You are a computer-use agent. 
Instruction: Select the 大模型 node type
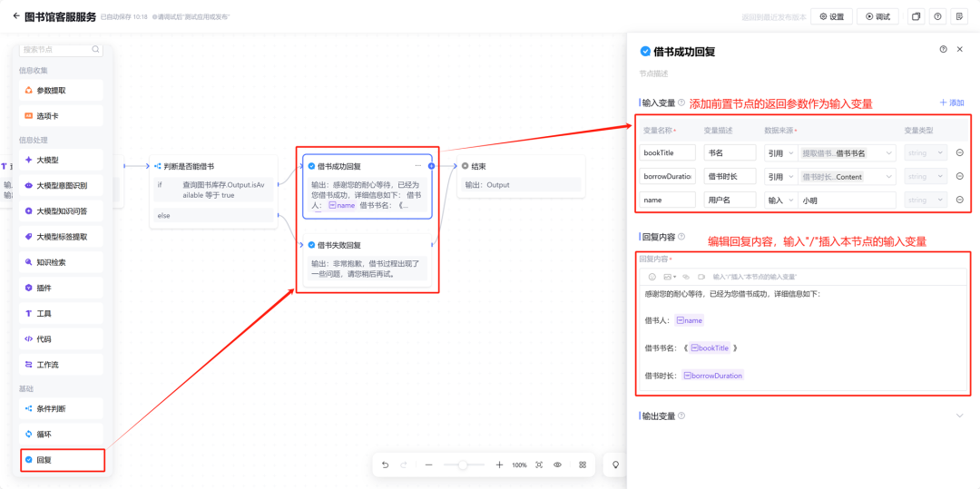click(62, 160)
